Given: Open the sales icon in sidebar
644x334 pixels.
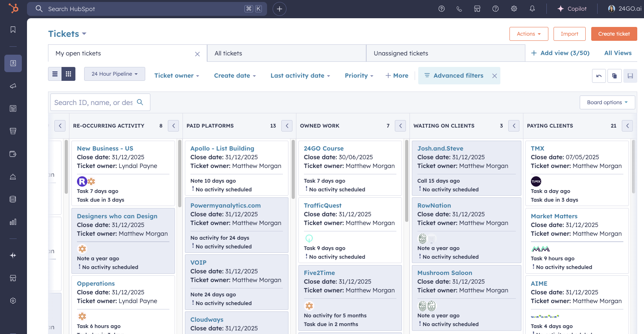Looking at the screenshot, I should click(13, 131).
